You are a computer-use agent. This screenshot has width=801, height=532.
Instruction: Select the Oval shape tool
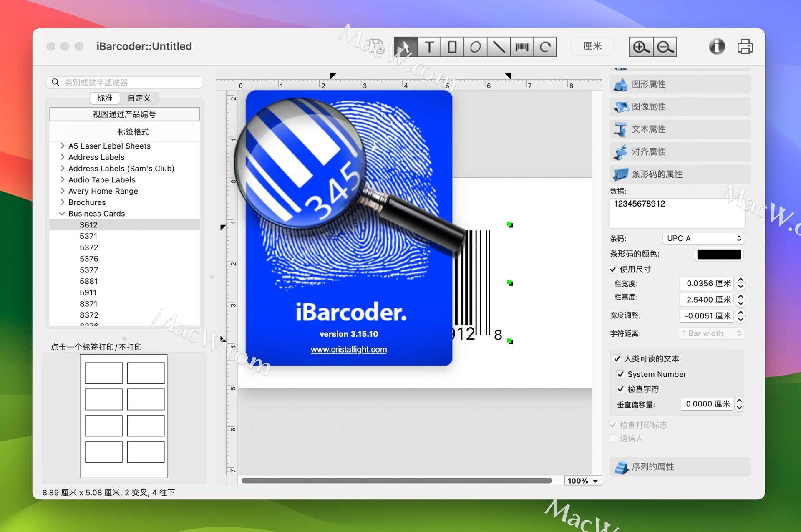tap(475, 47)
